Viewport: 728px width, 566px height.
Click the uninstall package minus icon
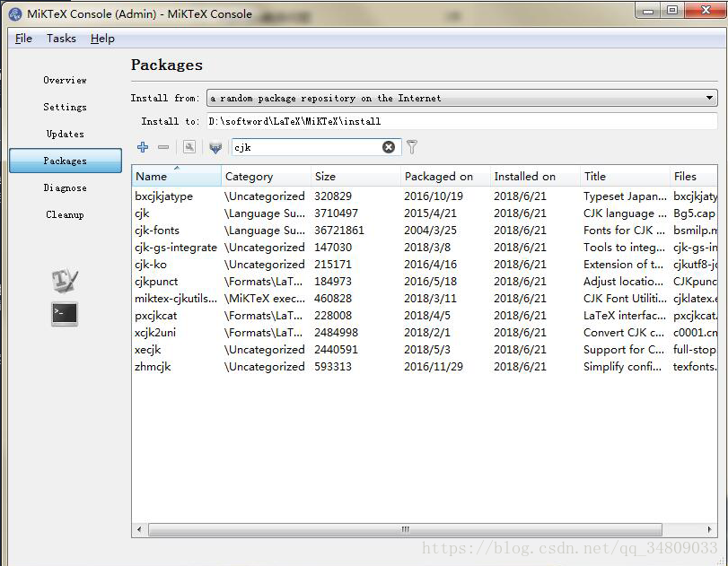pos(163,147)
